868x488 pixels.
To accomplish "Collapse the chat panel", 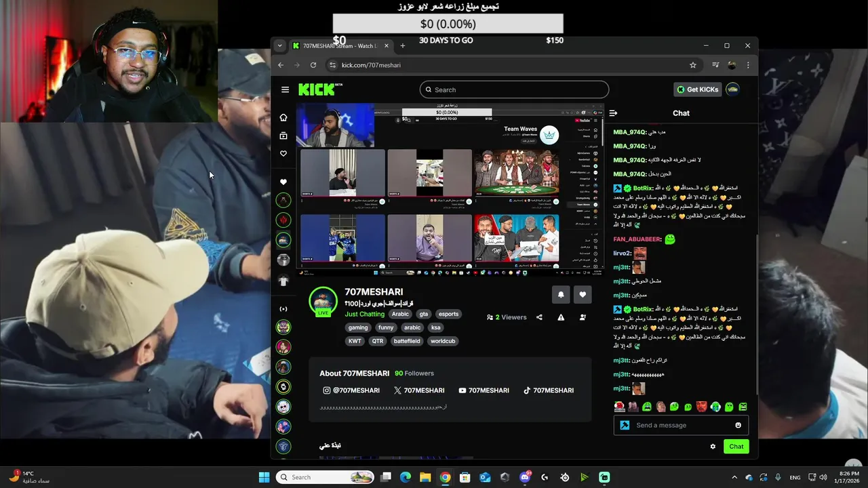I will pyautogui.click(x=613, y=113).
